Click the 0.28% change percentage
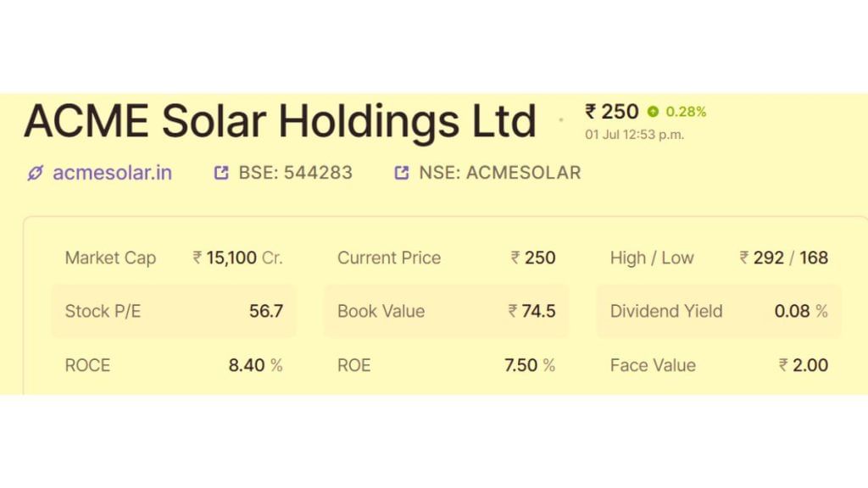This screenshot has height=488, width=868. click(686, 112)
